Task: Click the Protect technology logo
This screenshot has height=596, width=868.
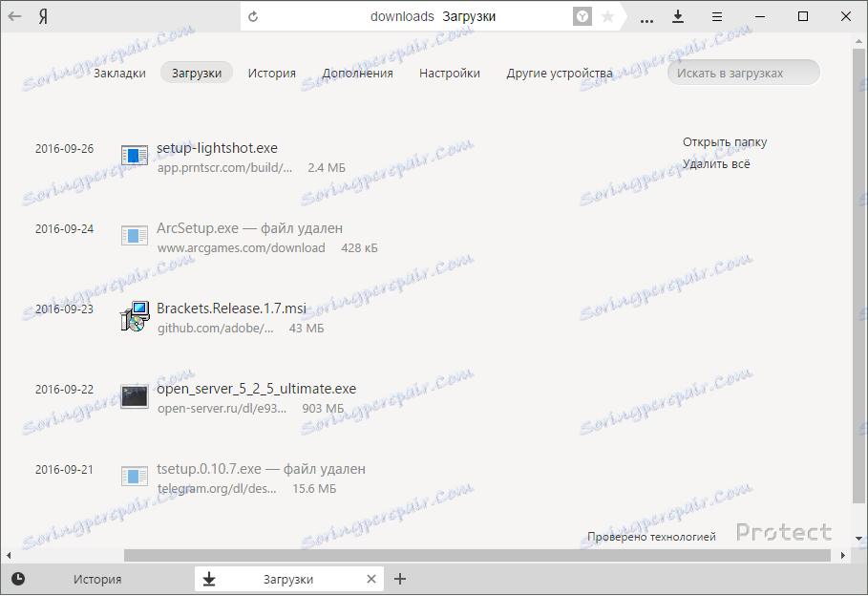Action: pos(784,532)
